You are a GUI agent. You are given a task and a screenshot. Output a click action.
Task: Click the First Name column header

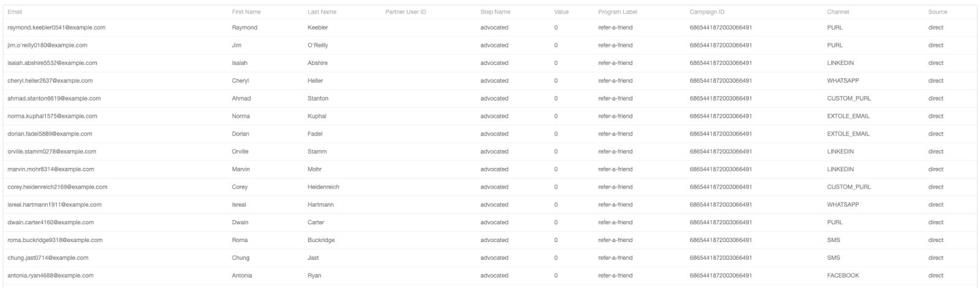(246, 12)
